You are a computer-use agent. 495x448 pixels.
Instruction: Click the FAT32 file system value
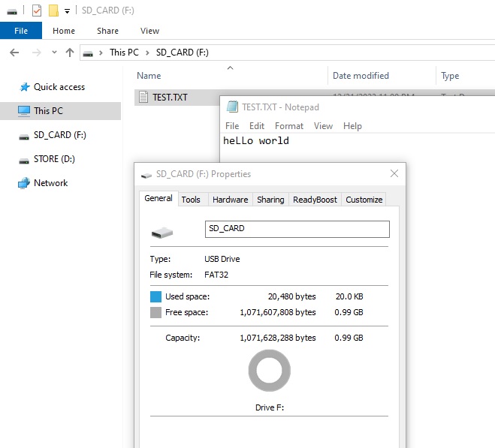[x=216, y=275]
